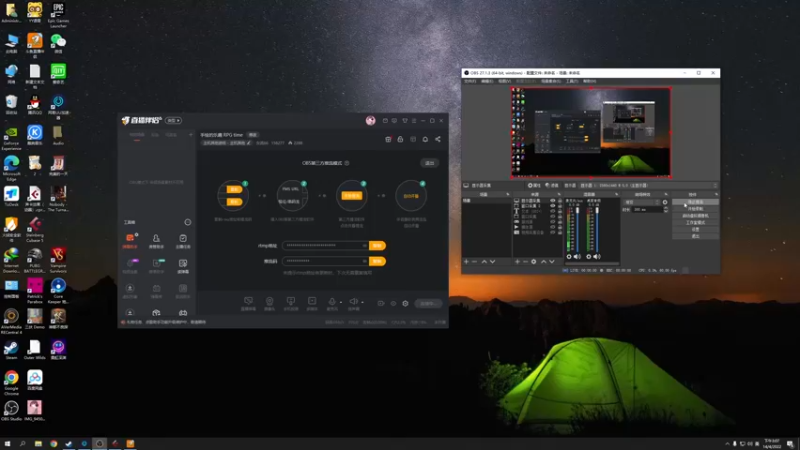Open 滤镜 filters above OBS docks
This screenshot has height=450, width=800.
click(552, 186)
